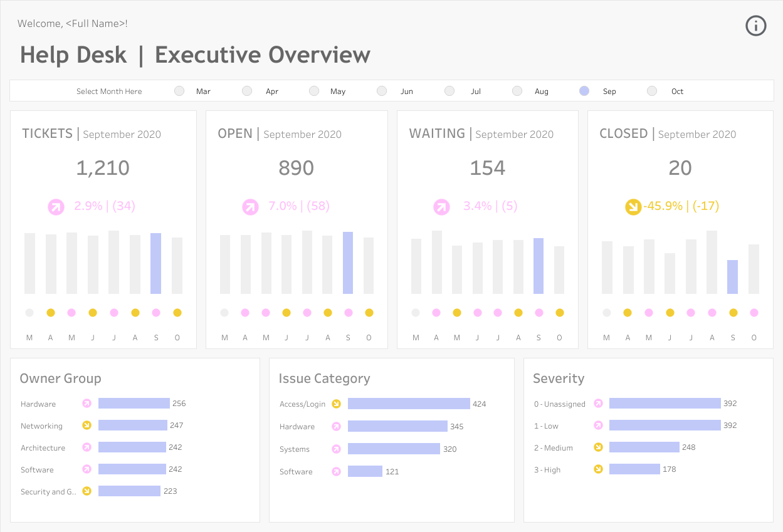The width and height of the screenshot is (783, 532).
Task: Click the trend arrow icon beside 3 - High
Action: (x=598, y=469)
